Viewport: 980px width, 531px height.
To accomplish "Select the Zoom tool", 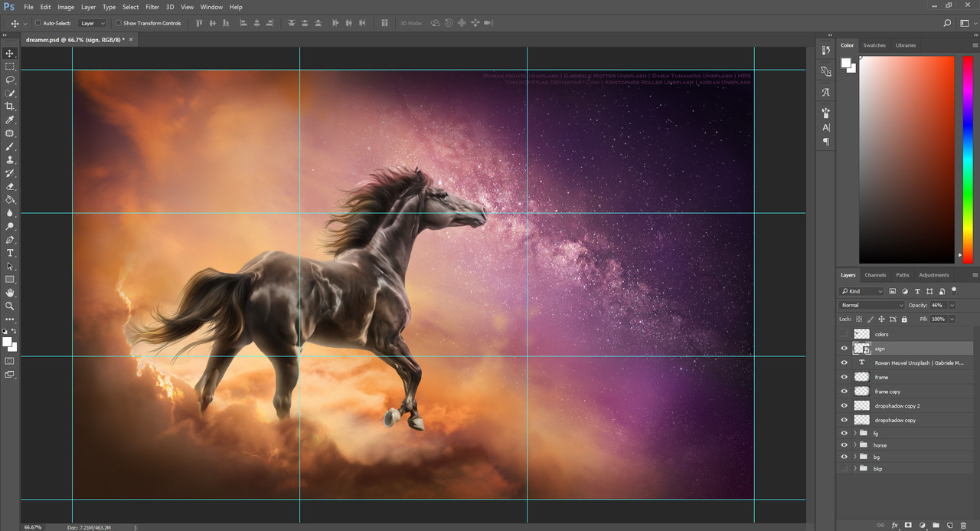I will point(10,306).
